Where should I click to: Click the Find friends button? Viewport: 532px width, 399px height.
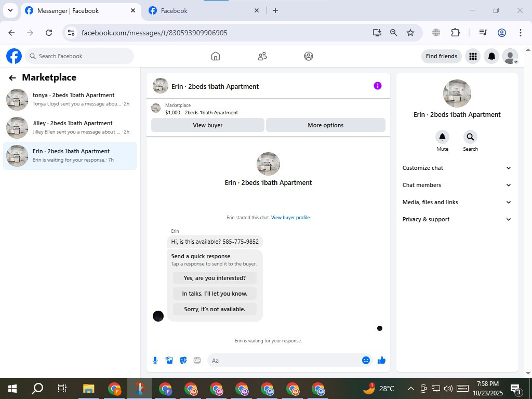pyautogui.click(x=442, y=56)
